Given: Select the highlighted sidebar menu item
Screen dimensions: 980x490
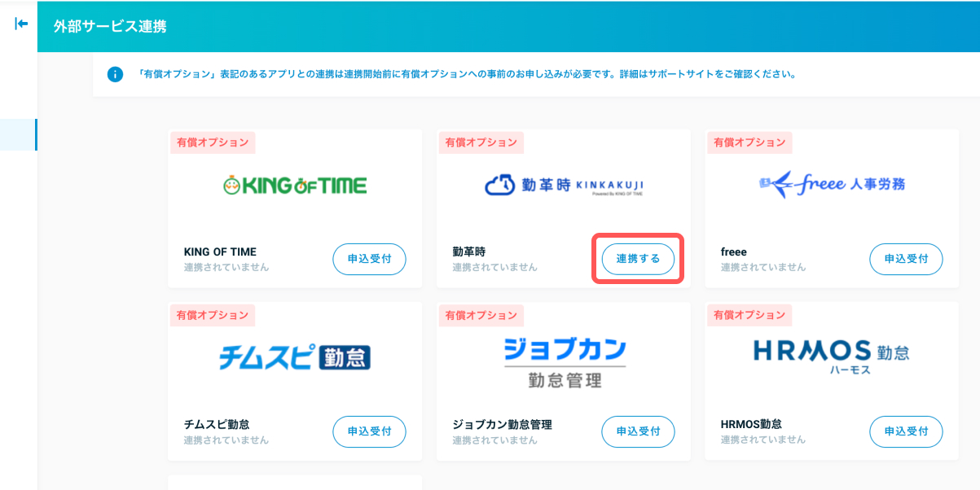Looking at the screenshot, I should pyautogui.click(x=19, y=134).
